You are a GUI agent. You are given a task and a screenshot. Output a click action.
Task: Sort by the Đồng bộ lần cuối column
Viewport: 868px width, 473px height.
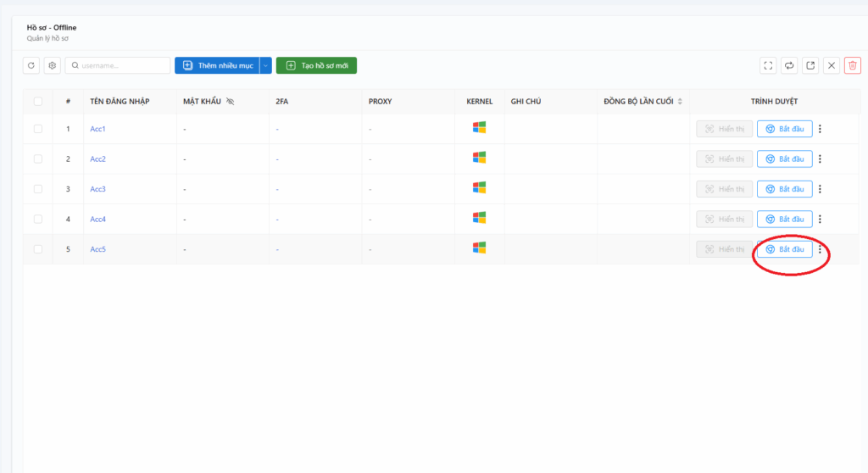click(679, 102)
